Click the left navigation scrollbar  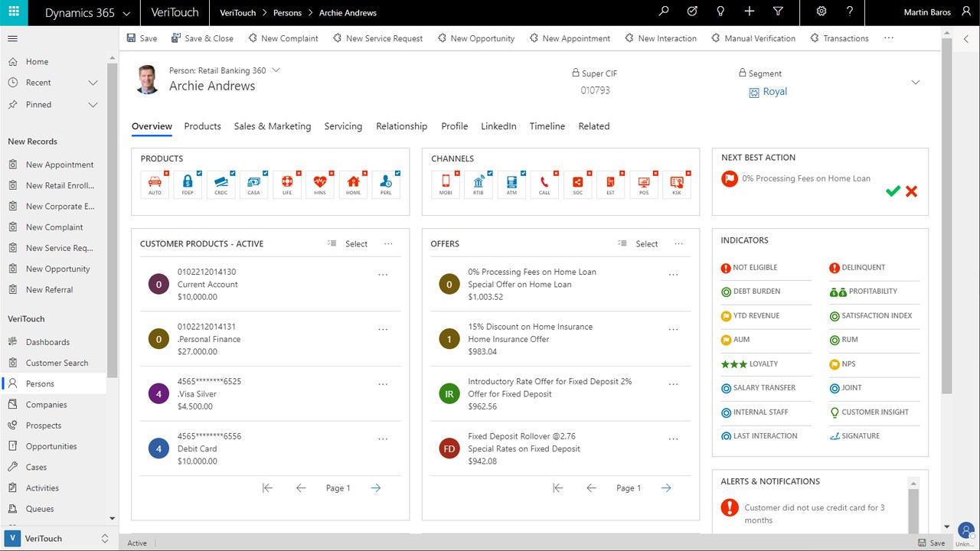click(x=113, y=220)
